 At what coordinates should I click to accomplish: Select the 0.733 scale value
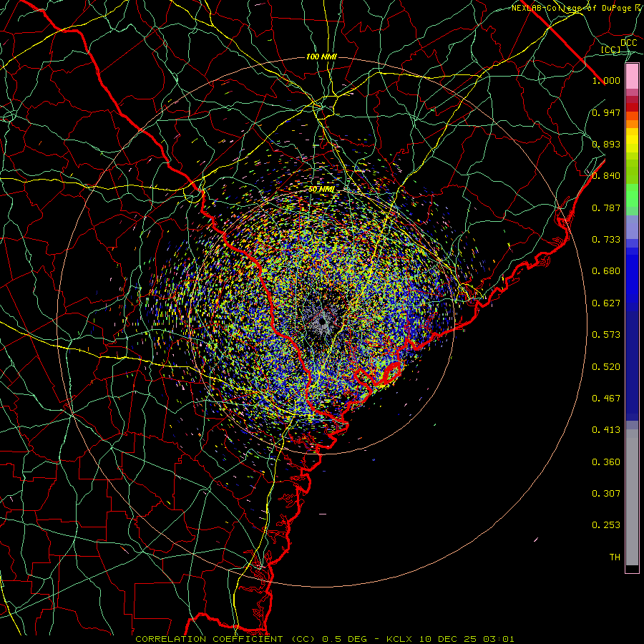coord(606,240)
